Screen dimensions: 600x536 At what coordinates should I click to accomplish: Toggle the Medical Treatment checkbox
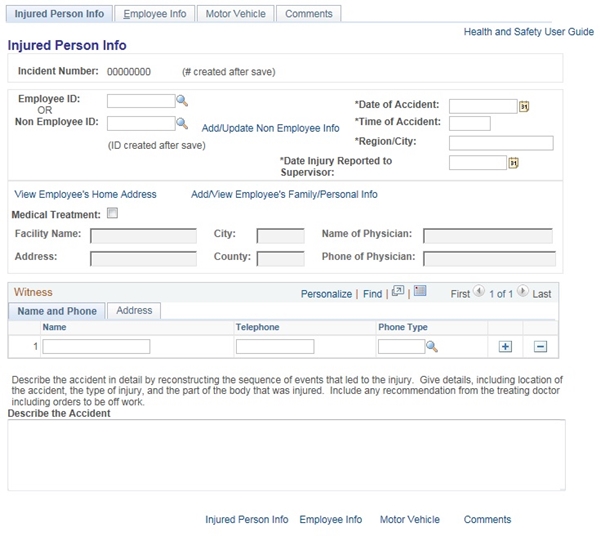(112, 213)
